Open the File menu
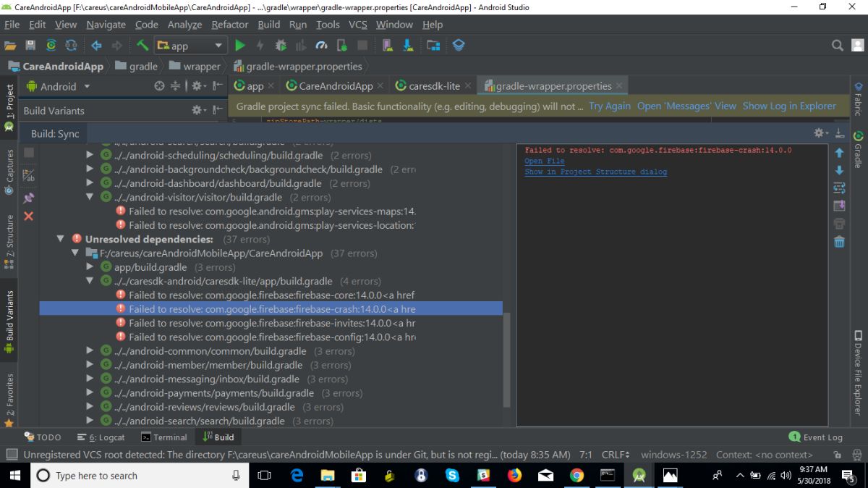Image resolution: width=868 pixels, height=488 pixels. (x=12, y=24)
